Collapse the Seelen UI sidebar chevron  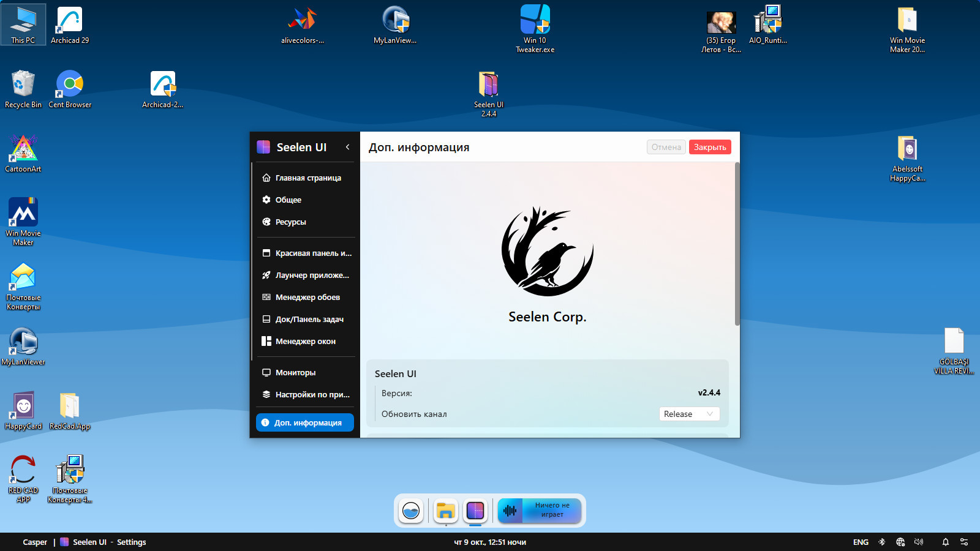click(347, 147)
